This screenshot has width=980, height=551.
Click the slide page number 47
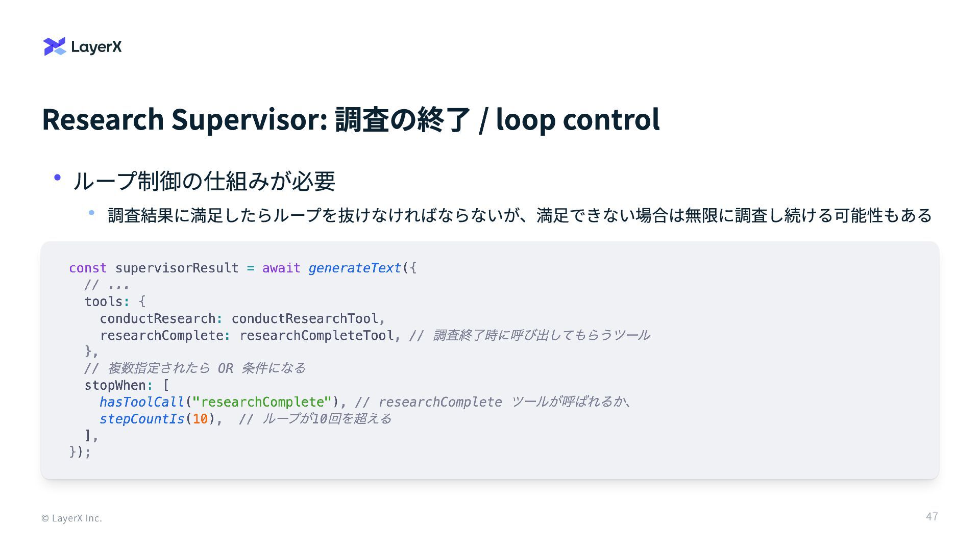point(932,517)
